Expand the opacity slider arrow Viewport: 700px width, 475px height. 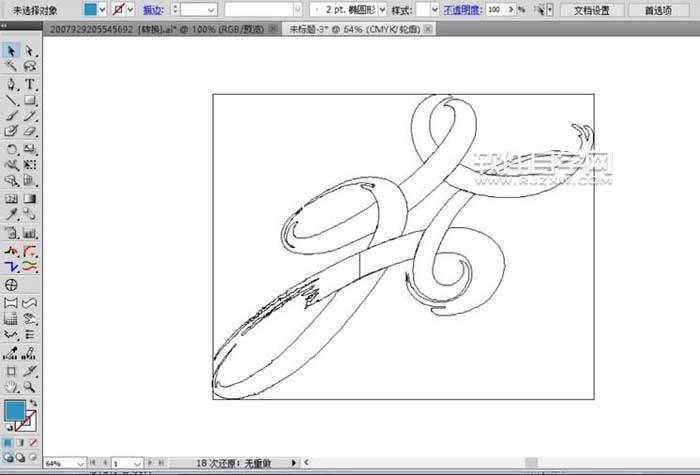click(x=511, y=9)
